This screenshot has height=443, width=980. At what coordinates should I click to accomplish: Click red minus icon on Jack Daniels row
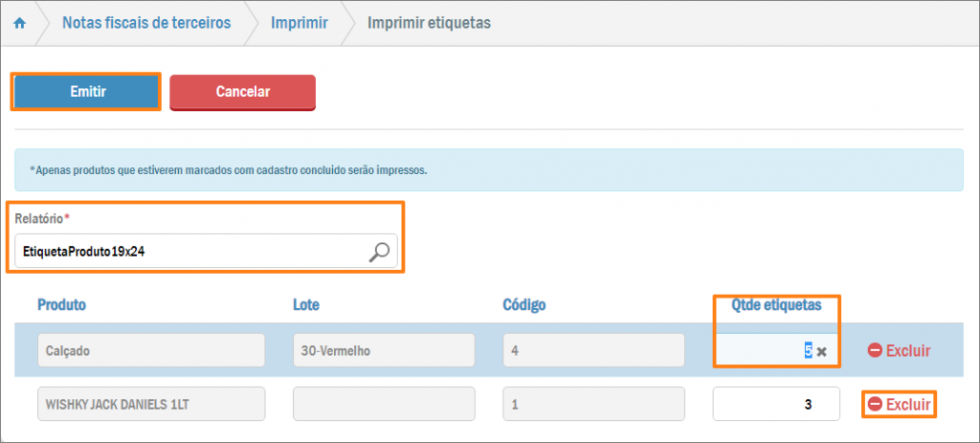pyautogui.click(x=875, y=405)
